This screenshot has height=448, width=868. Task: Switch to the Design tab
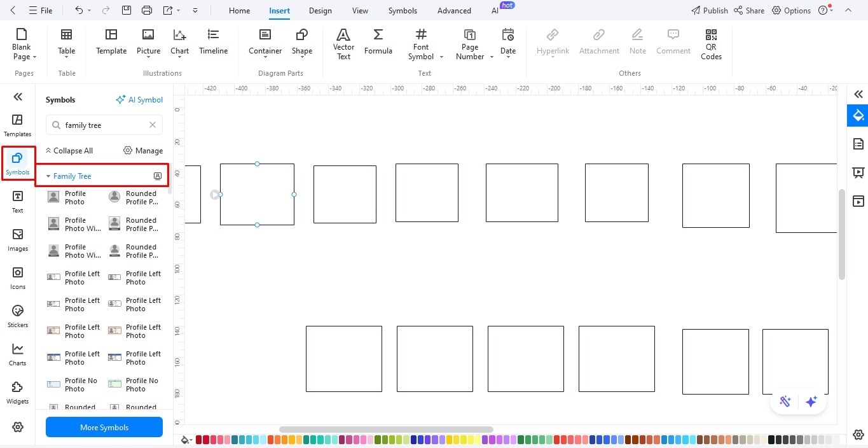pyautogui.click(x=320, y=10)
